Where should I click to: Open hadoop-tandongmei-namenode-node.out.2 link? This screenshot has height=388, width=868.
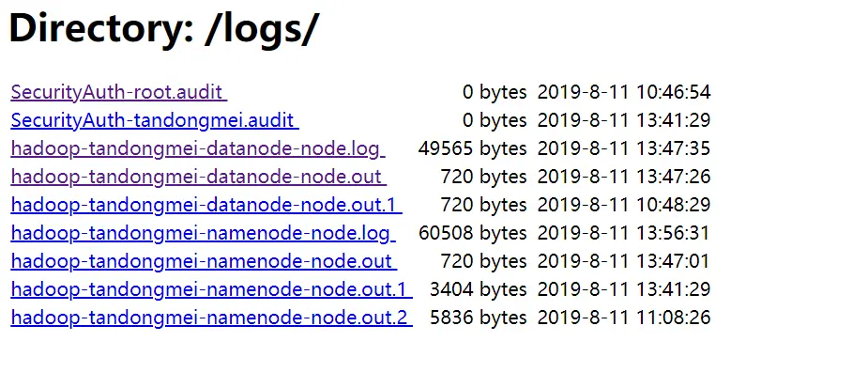click(210, 318)
